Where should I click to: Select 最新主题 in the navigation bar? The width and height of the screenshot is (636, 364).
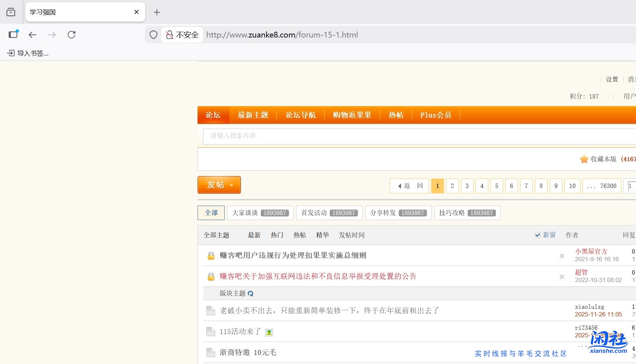coord(253,115)
